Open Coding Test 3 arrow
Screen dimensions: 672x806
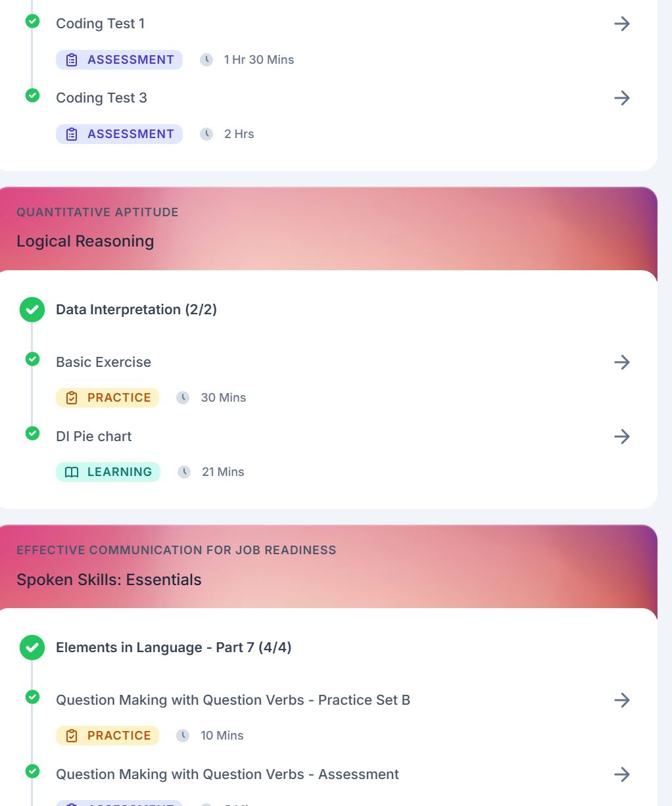(x=621, y=98)
